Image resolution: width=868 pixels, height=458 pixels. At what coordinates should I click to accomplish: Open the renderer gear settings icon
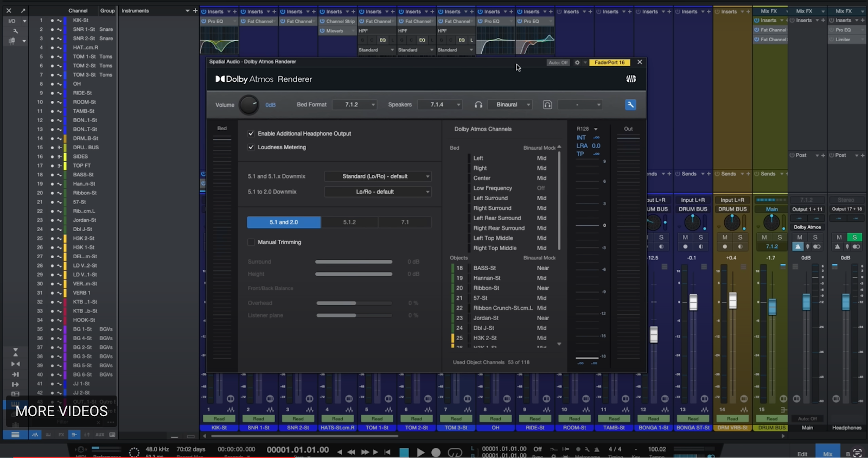pos(577,62)
